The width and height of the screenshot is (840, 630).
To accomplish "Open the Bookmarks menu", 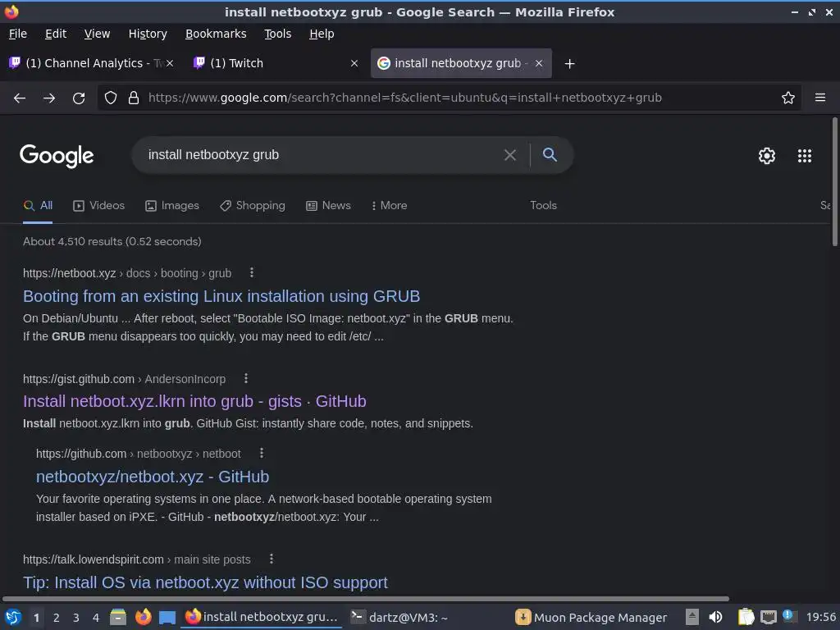I will point(216,34).
